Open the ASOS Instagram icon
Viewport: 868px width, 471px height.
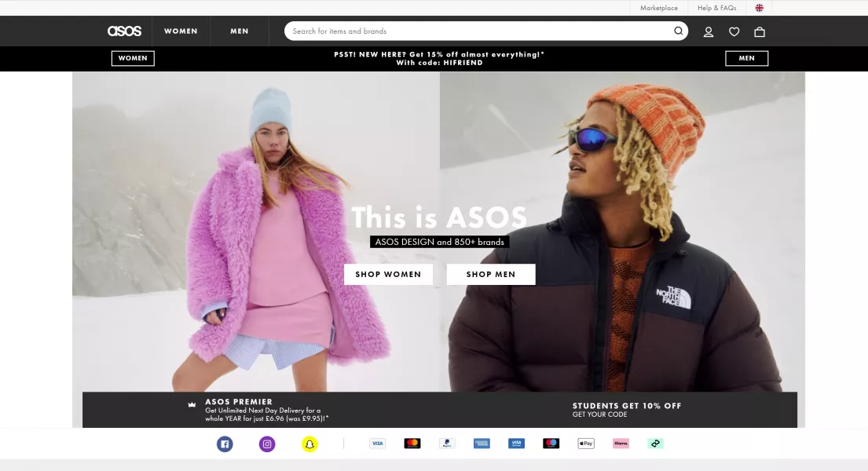(x=267, y=444)
